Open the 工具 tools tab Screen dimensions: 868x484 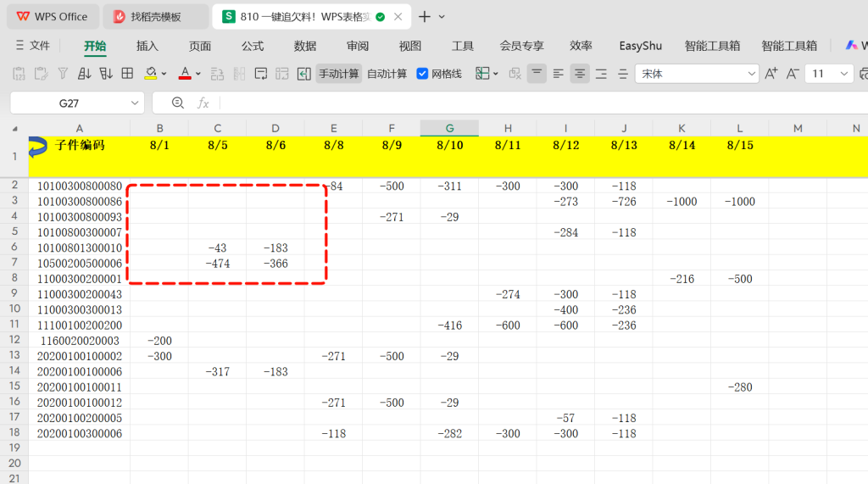(x=463, y=46)
